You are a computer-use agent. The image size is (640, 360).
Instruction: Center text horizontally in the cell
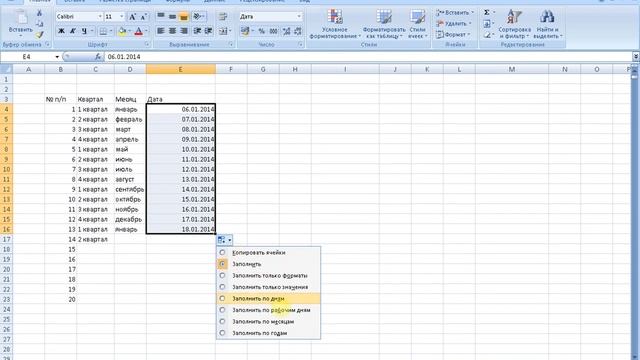coord(172,31)
